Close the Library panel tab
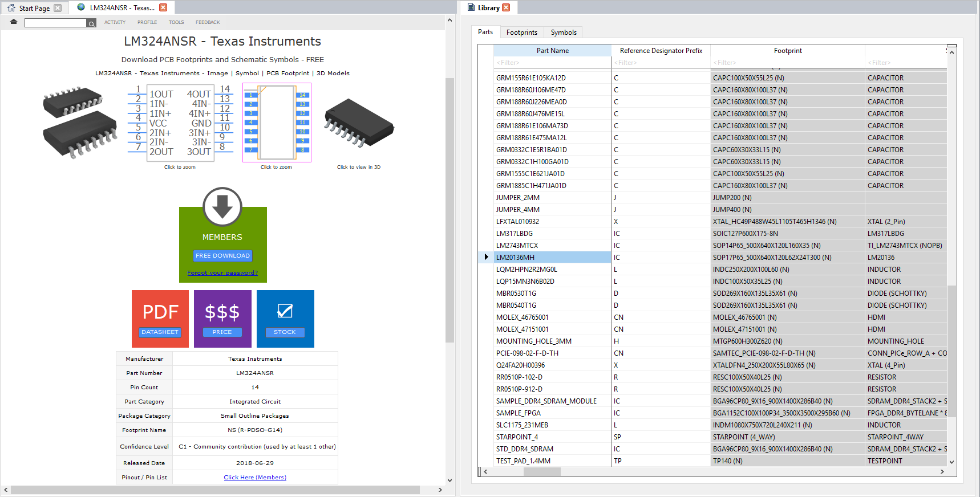980x497 pixels. tap(506, 7)
